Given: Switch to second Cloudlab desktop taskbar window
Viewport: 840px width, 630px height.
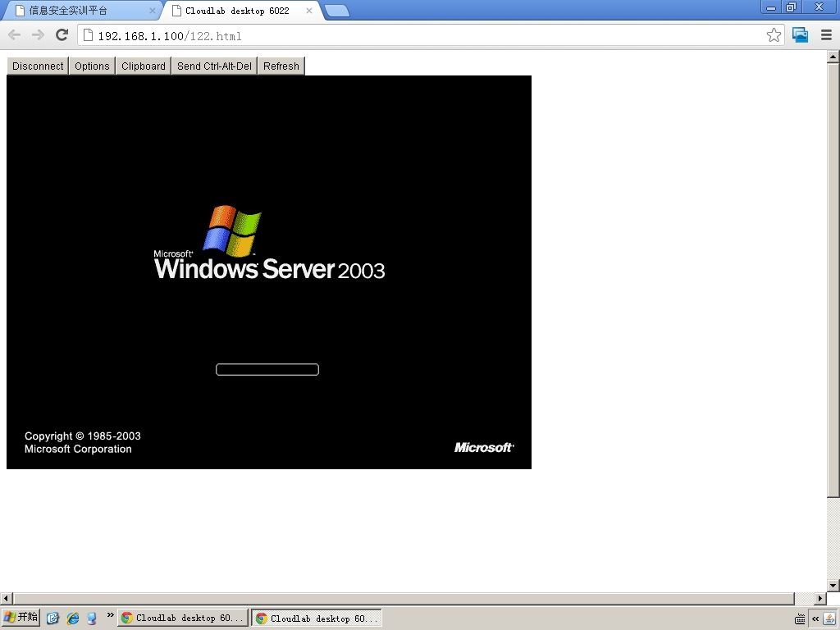Looking at the screenshot, I should click(x=317, y=619).
